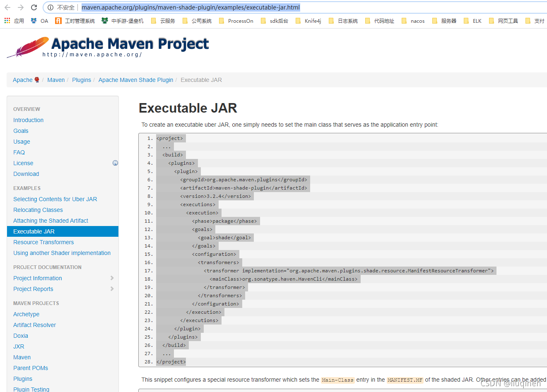Open the Relocating Classes example

click(38, 210)
